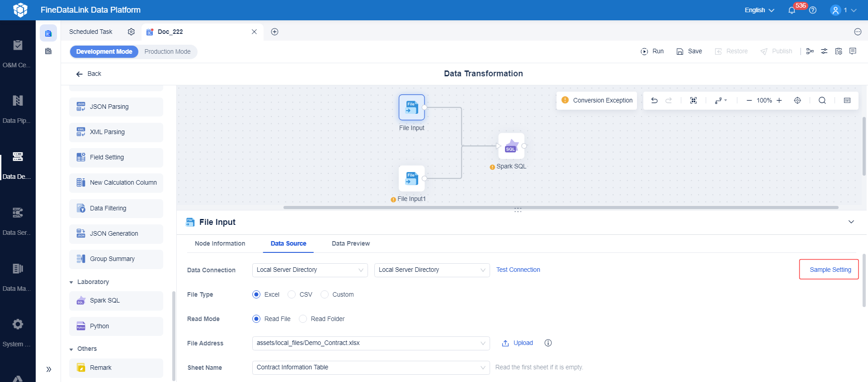Click the canvas search magnifier icon
868x382 pixels.
pos(822,100)
